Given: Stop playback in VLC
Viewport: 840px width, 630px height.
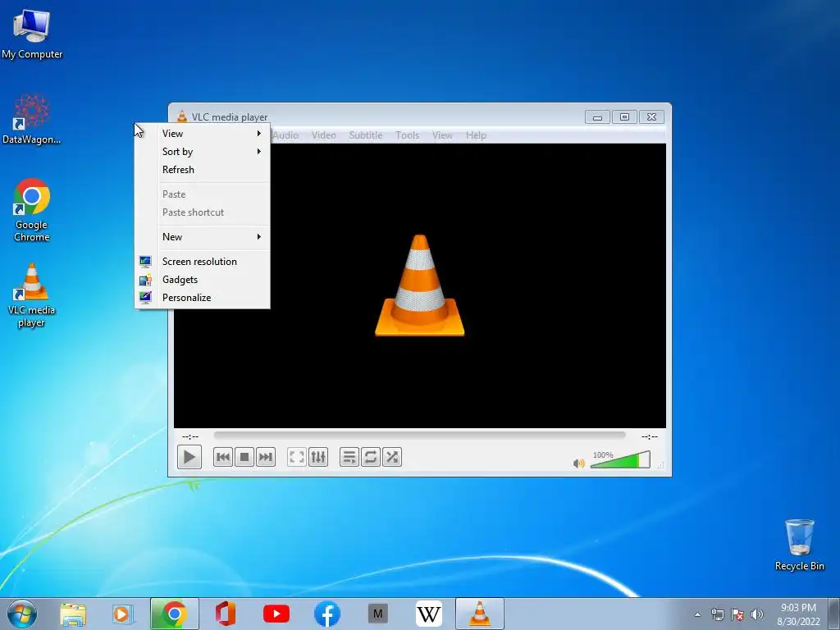Looking at the screenshot, I should pyautogui.click(x=244, y=457).
